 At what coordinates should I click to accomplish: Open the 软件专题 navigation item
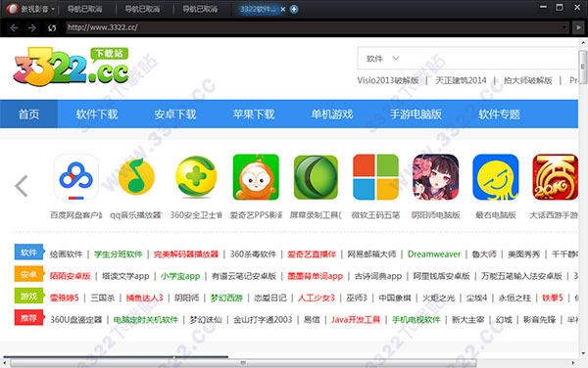[500, 115]
